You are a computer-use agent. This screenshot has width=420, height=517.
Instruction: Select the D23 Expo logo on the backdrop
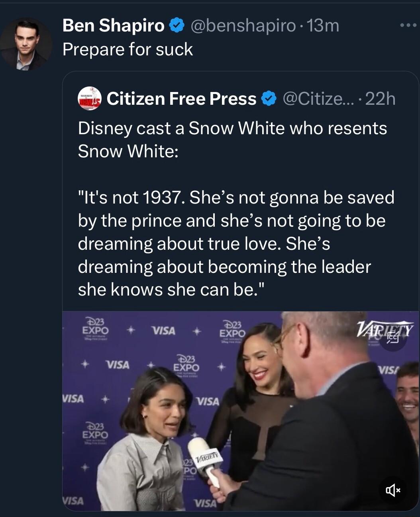[x=95, y=328]
